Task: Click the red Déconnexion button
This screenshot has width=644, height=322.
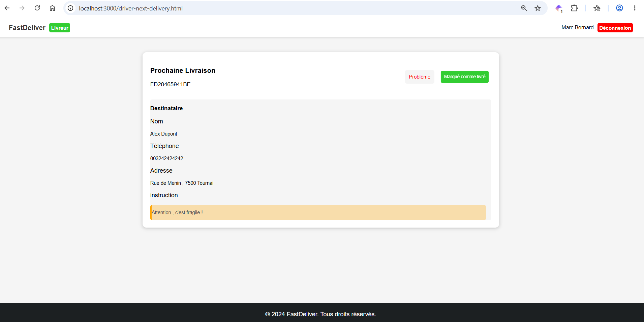Action: 615,28
